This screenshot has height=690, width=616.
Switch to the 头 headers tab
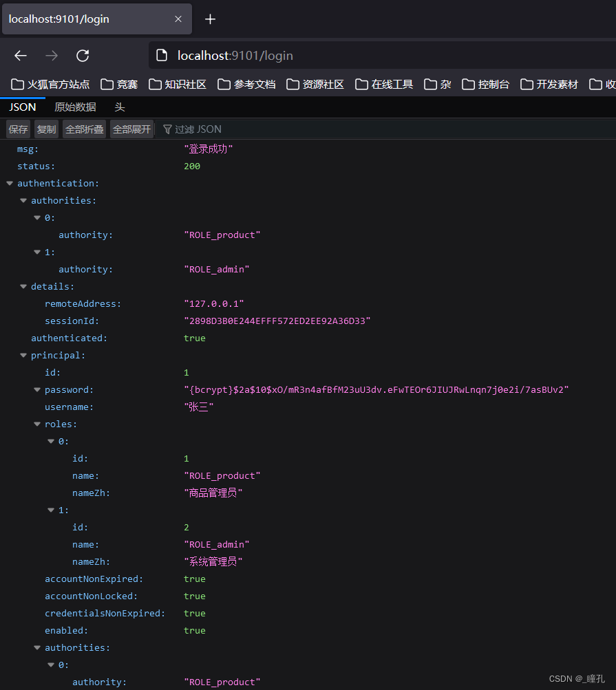pos(120,107)
